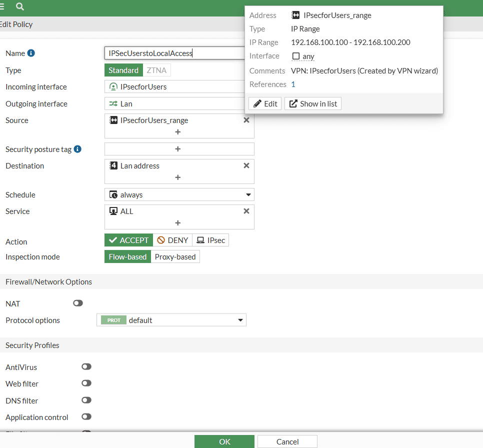Image resolution: width=483 pixels, height=448 pixels.
Task: Select Standard policy type
Action: (x=123, y=70)
